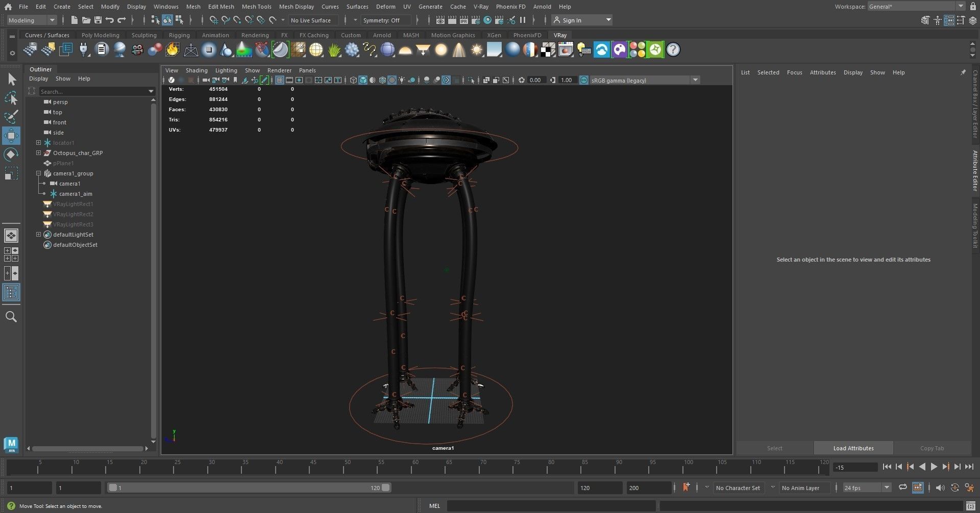Toggle textured display in viewport toolbar
Image resolution: width=980 pixels, height=513 pixels.
click(392, 80)
